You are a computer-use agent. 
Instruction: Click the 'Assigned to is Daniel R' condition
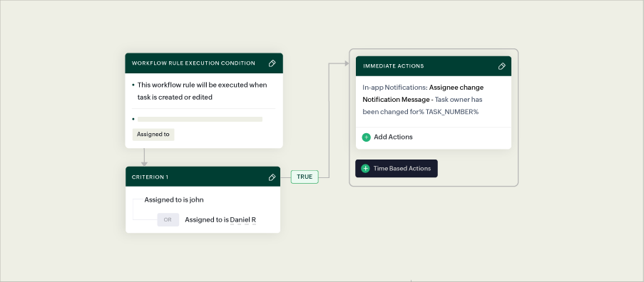click(x=220, y=220)
